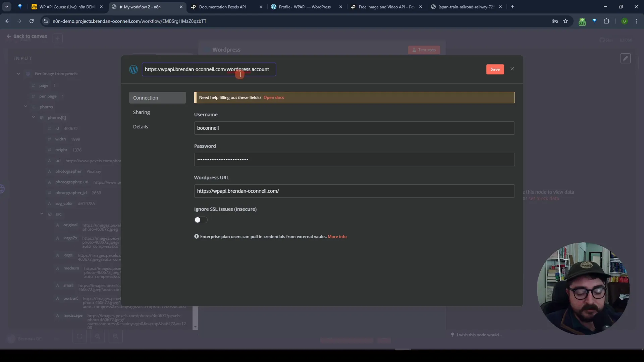Viewport: 644px width, 362px height.
Task: Click the WordPress profile tab icon
Action: click(x=274, y=7)
